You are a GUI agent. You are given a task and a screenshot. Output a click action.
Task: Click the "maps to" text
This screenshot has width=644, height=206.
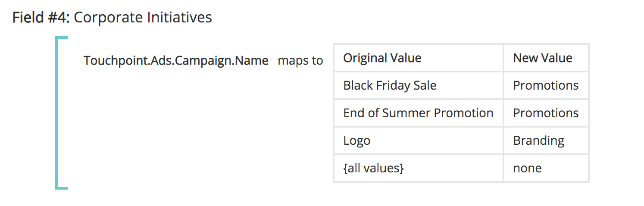pos(300,61)
